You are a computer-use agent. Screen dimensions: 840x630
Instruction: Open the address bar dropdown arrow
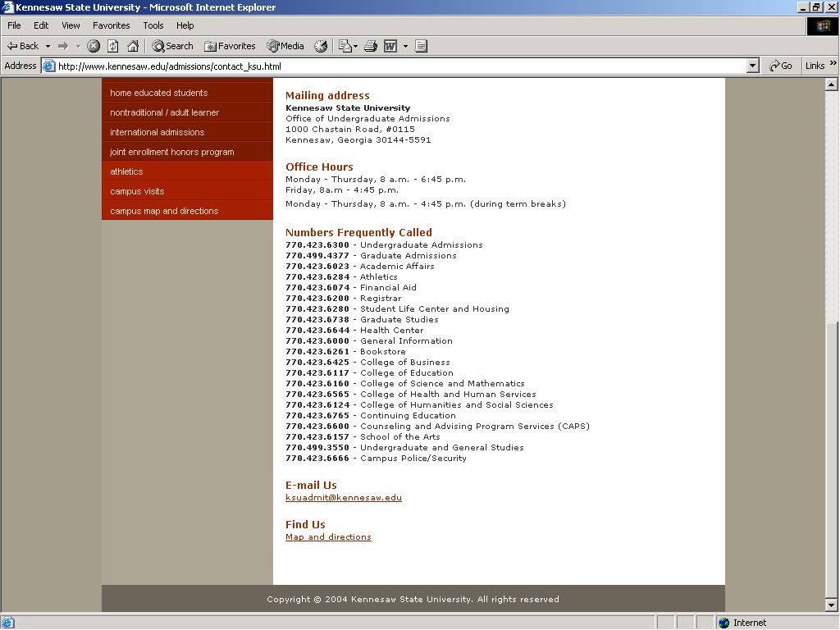tap(753, 66)
